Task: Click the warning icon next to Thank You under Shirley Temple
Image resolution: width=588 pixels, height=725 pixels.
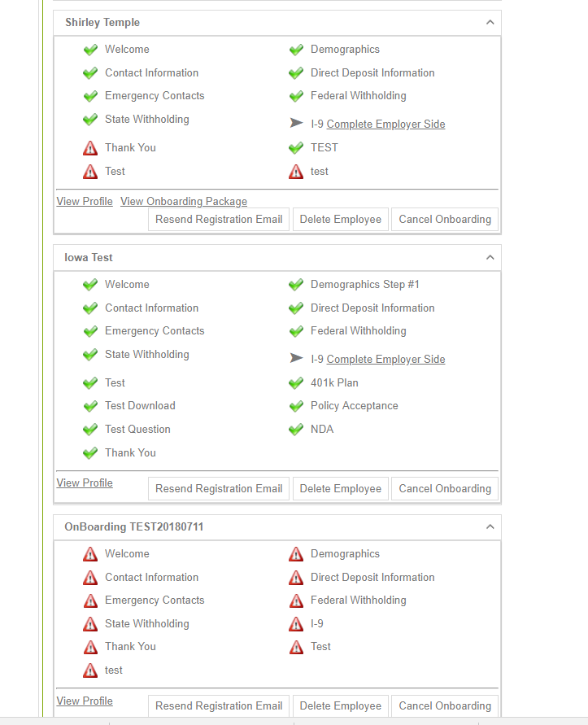Action: [90, 148]
